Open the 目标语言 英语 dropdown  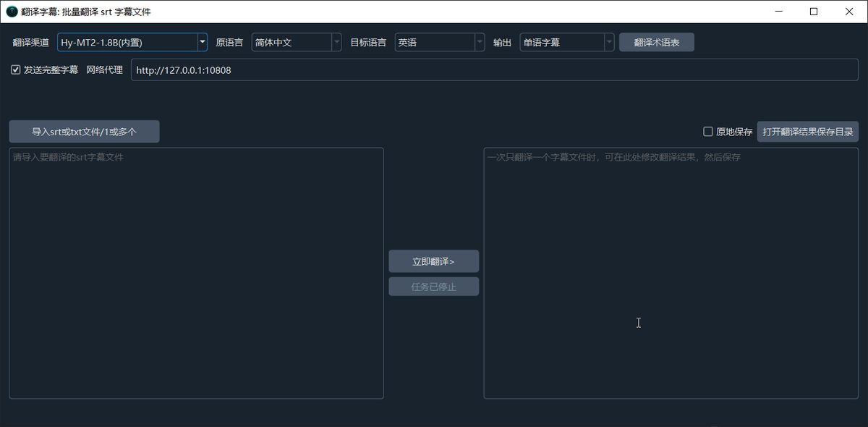click(x=440, y=43)
